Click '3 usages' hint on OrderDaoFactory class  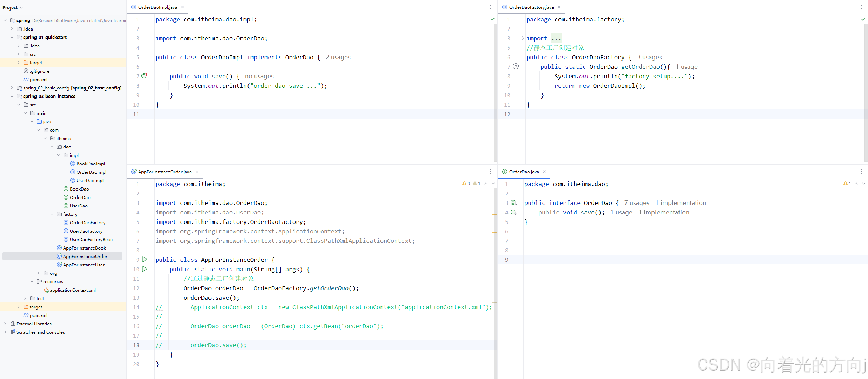(649, 57)
